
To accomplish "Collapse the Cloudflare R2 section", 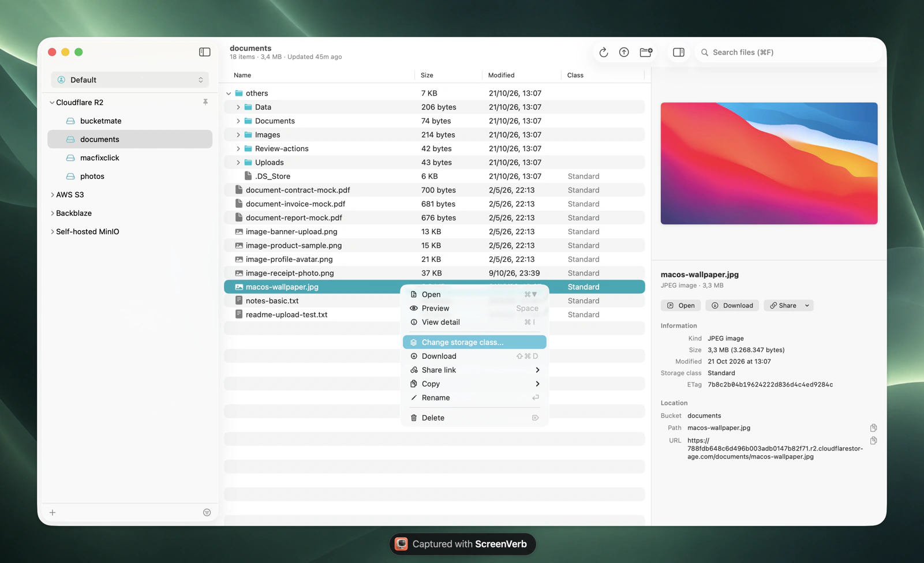I will coord(52,102).
